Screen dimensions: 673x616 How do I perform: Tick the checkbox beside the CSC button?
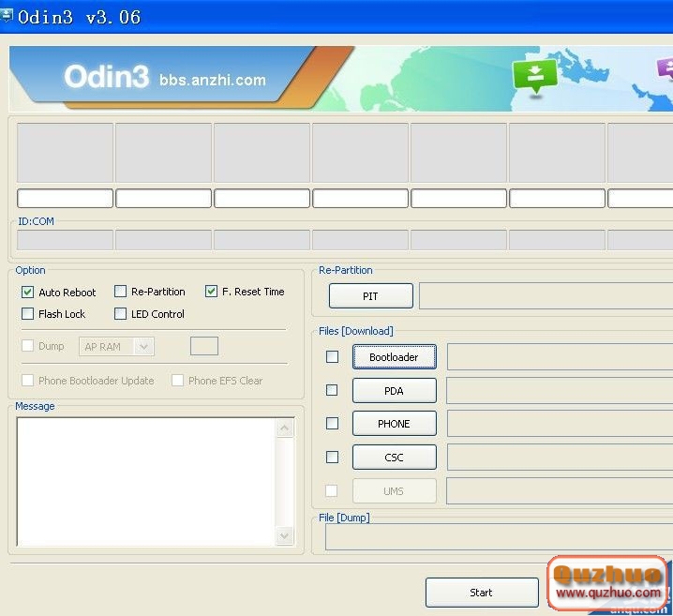[x=332, y=457]
